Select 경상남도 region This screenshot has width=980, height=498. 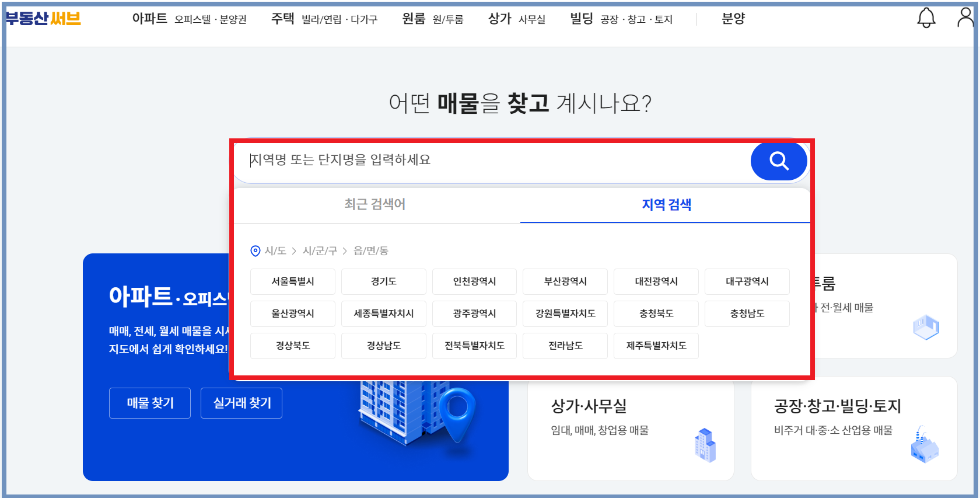(384, 346)
